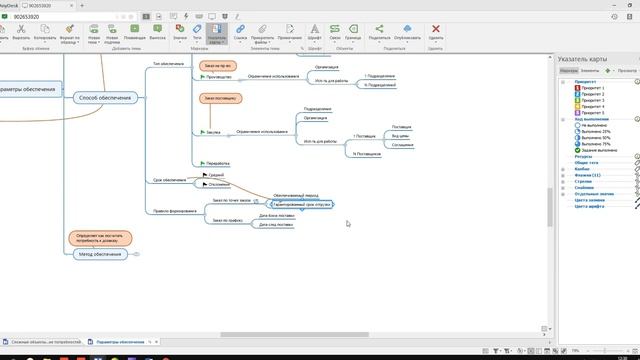Collapse the Ход выполнения group
The width and height of the screenshot is (640, 360).
563,120
